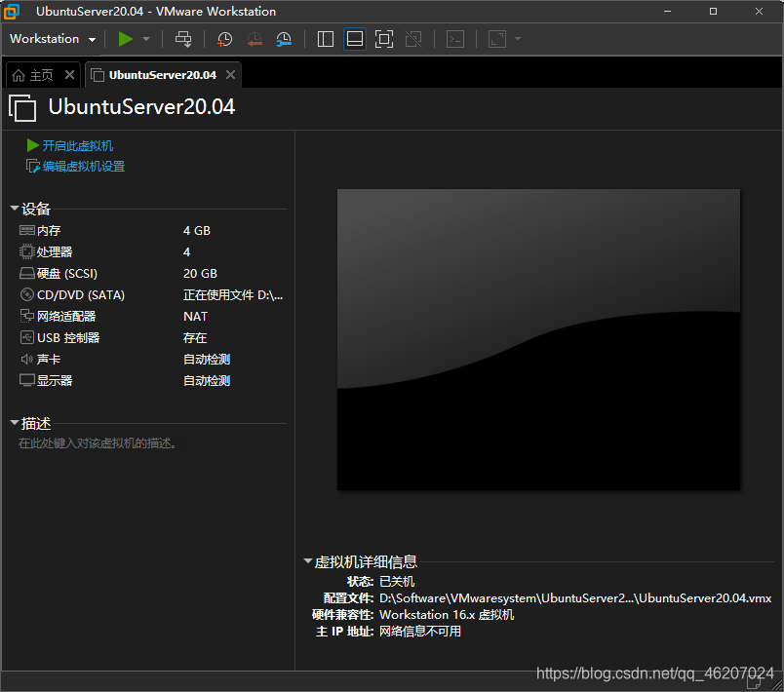Close the UbuntuServer20.04 tab
The width and height of the screenshot is (784, 692).
coord(230,75)
